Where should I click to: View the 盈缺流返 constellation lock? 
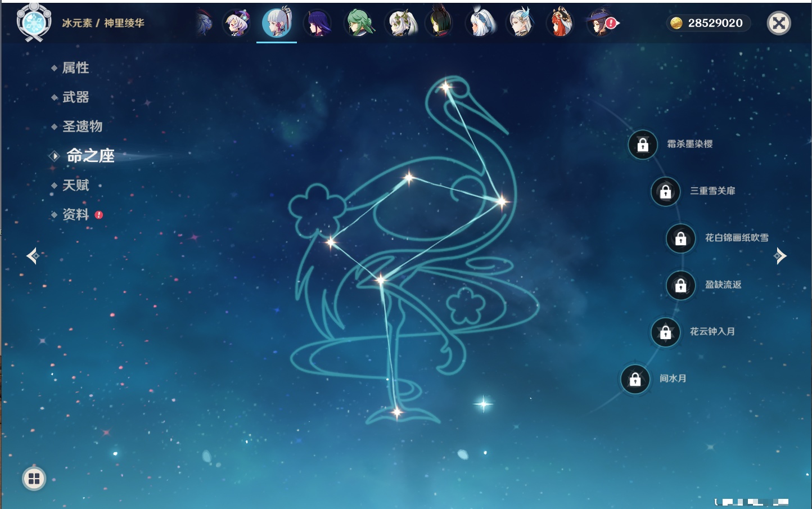[x=680, y=285]
